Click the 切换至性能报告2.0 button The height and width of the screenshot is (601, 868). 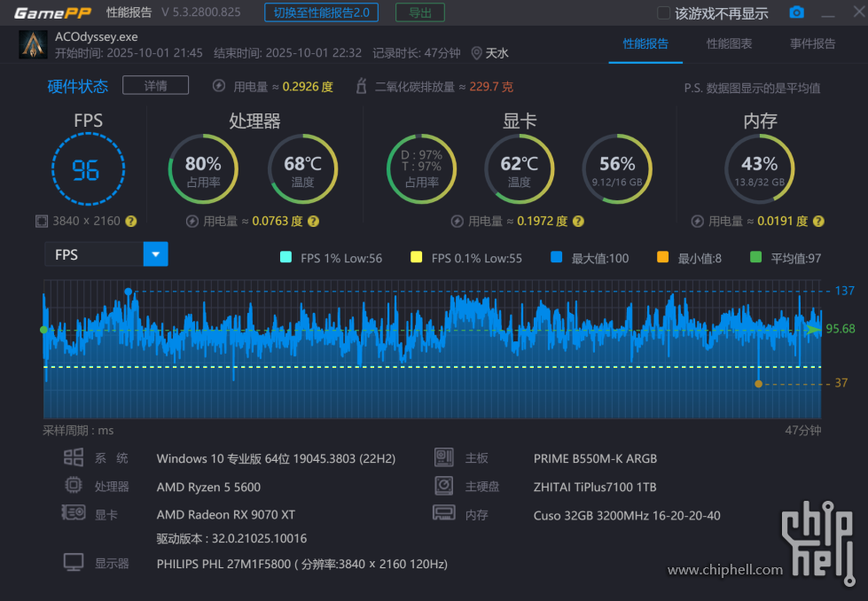pos(321,12)
